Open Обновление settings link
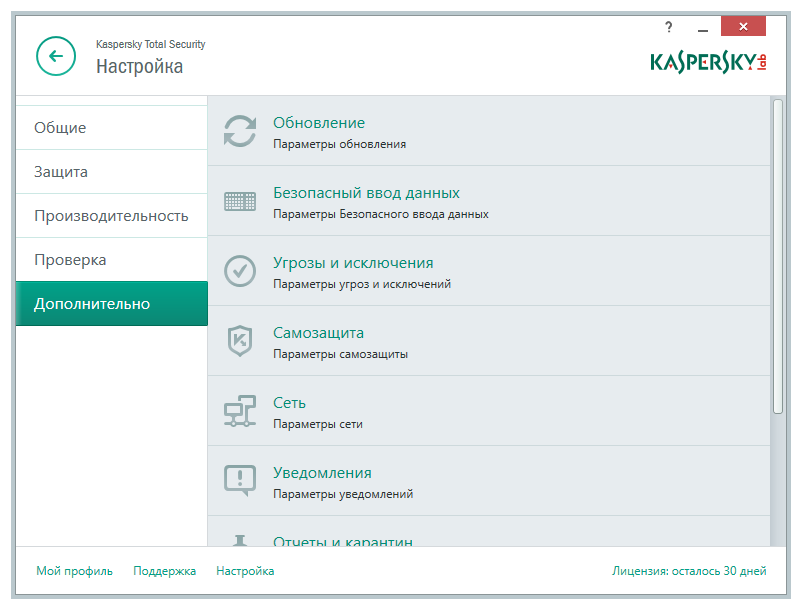801x615 pixels. pyautogui.click(x=319, y=123)
